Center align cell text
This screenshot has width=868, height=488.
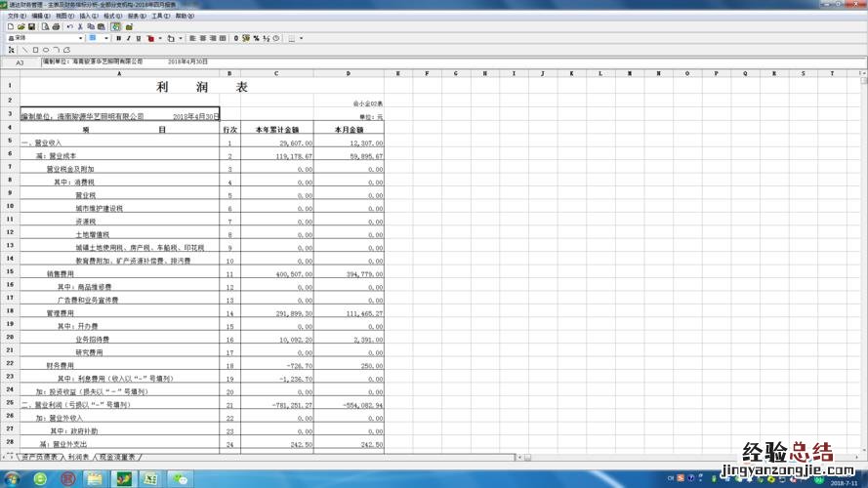pos(203,38)
